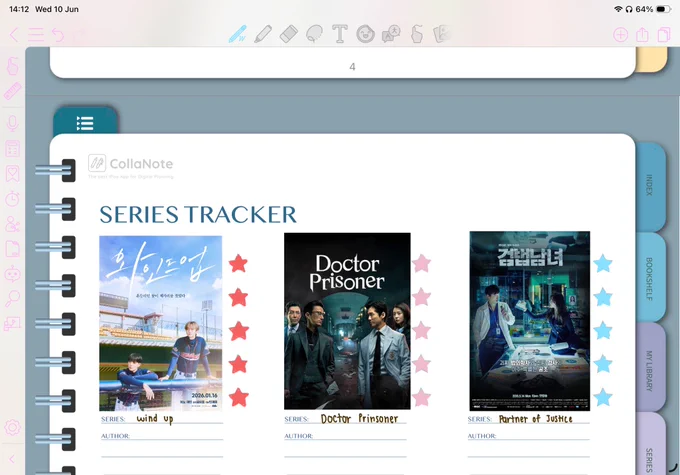The height and width of the screenshot is (475, 680).
Task: Add a new page with plus icon
Action: tap(621, 35)
